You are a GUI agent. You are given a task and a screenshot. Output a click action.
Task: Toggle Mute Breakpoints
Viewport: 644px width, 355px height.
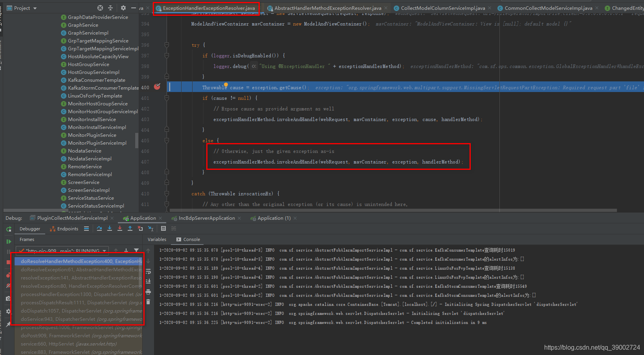(x=9, y=286)
